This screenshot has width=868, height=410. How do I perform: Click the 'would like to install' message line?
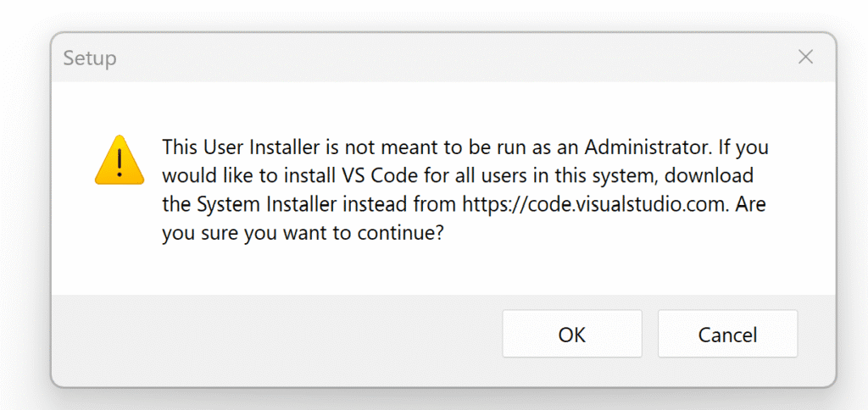[x=458, y=176]
